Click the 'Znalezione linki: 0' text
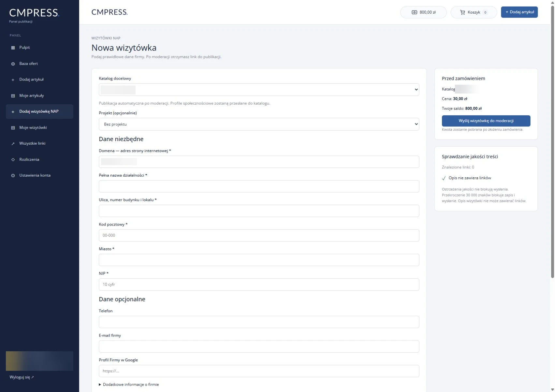 coord(458,167)
